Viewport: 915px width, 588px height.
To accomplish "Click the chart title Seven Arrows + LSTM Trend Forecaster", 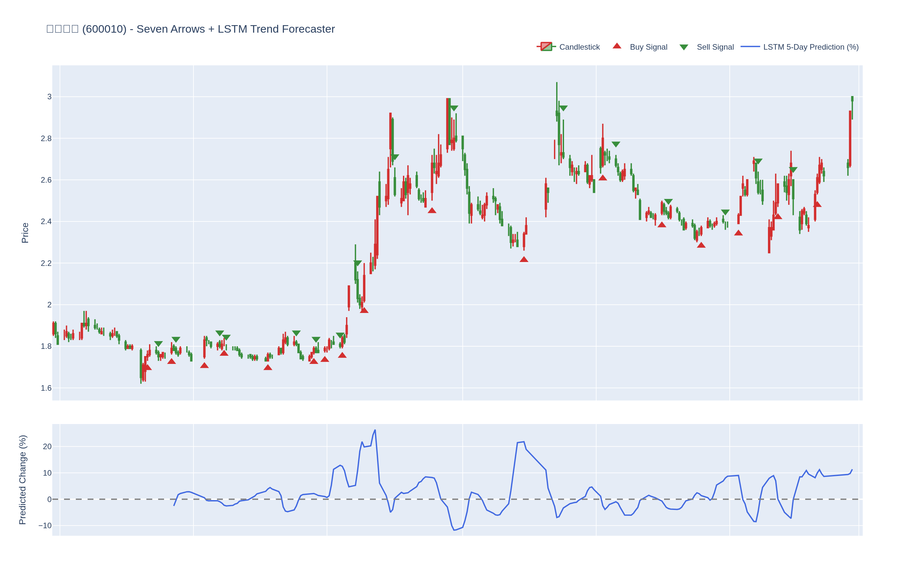I will pyautogui.click(x=235, y=29).
